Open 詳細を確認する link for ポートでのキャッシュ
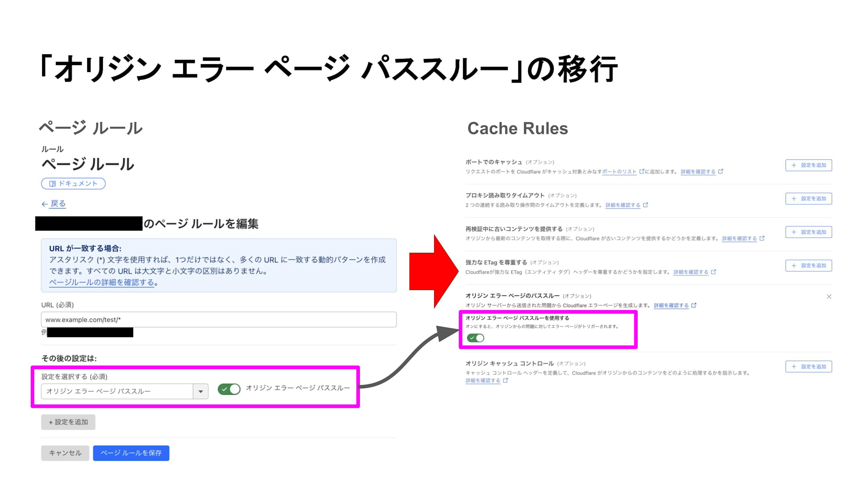Screen dimensions: 868x488 pos(698,172)
